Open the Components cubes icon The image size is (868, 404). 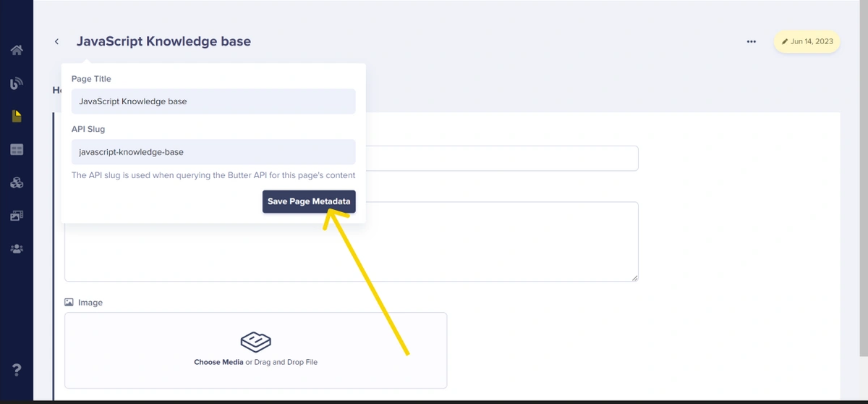pyautogui.click(x=17, y=182)
